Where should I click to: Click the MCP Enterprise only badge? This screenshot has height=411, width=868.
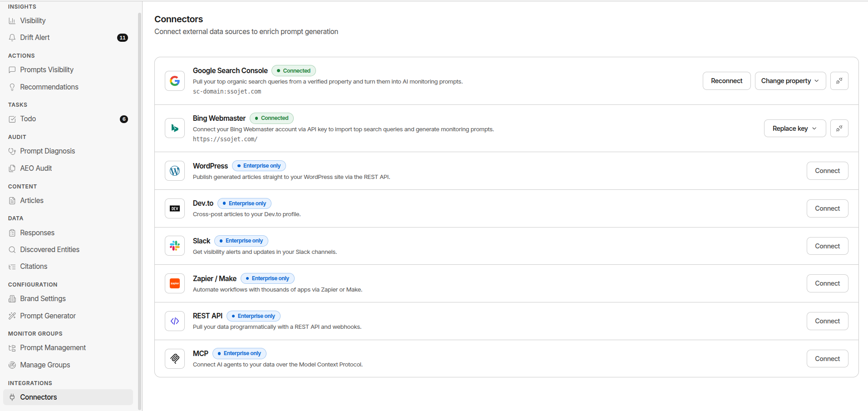click(239, 353)
